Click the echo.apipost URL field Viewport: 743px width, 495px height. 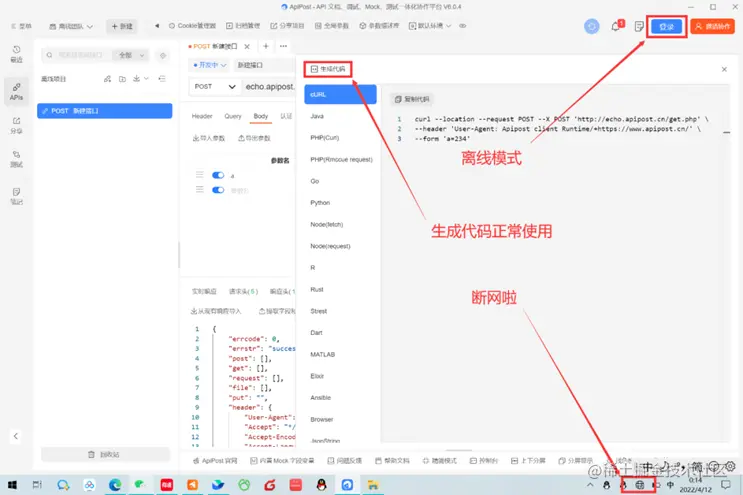tap(270, 87)
